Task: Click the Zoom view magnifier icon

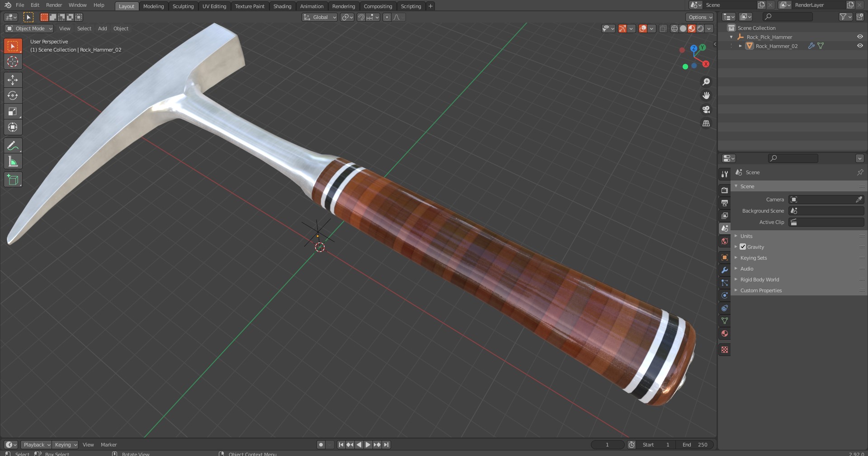Action: (x=706, y=82)
